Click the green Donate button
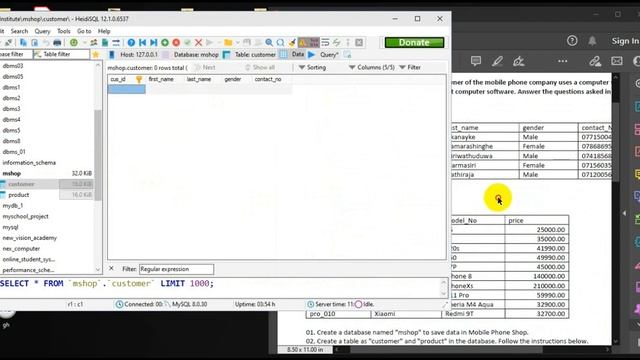 (414, 42)
